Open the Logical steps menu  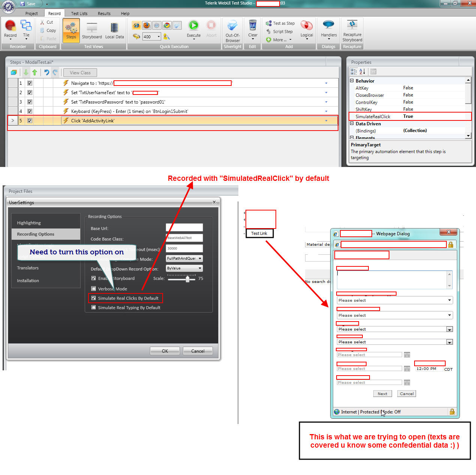pos(307,30)
